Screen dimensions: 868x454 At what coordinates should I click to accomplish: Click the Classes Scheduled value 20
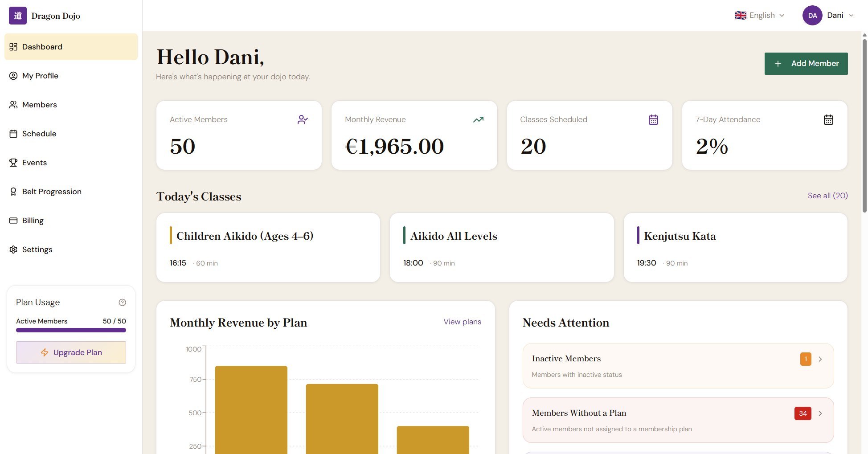tap(533, 147)
